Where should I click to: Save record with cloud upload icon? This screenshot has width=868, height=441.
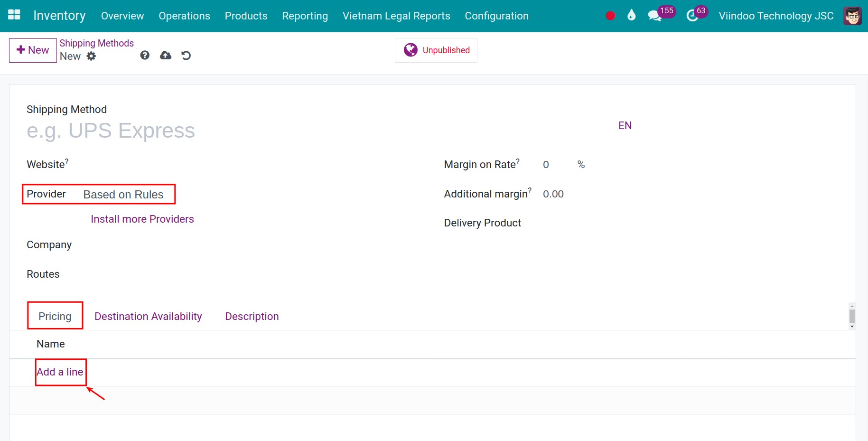point(166,56)
